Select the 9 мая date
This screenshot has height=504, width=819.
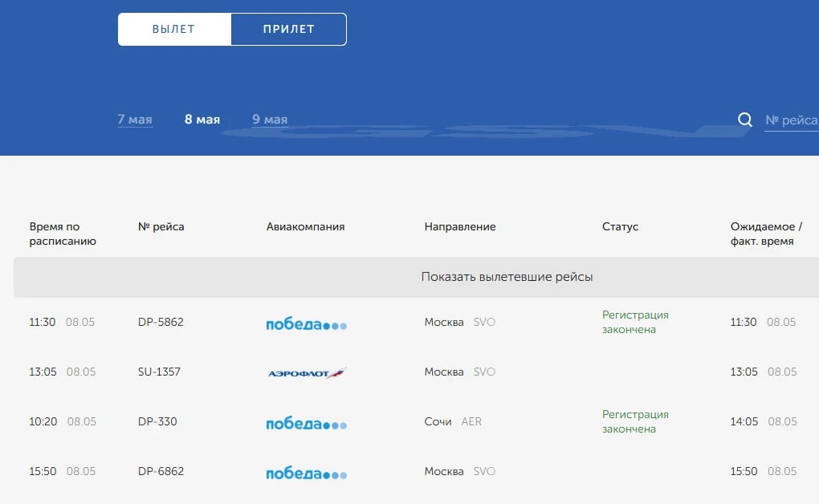point(270,120)
